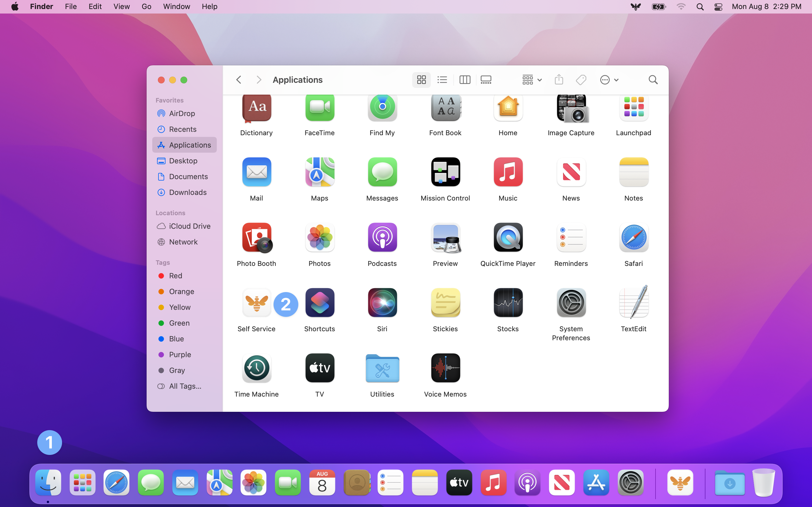Screen dimensions: 812x507
Task: Click All Tags… in sidebar
Action: pos(185,386)
